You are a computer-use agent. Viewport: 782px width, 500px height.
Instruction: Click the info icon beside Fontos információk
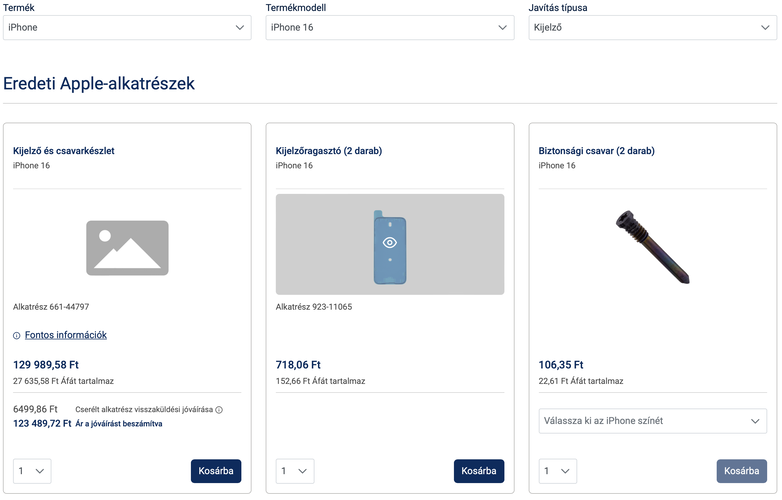(x=17, y=336)
